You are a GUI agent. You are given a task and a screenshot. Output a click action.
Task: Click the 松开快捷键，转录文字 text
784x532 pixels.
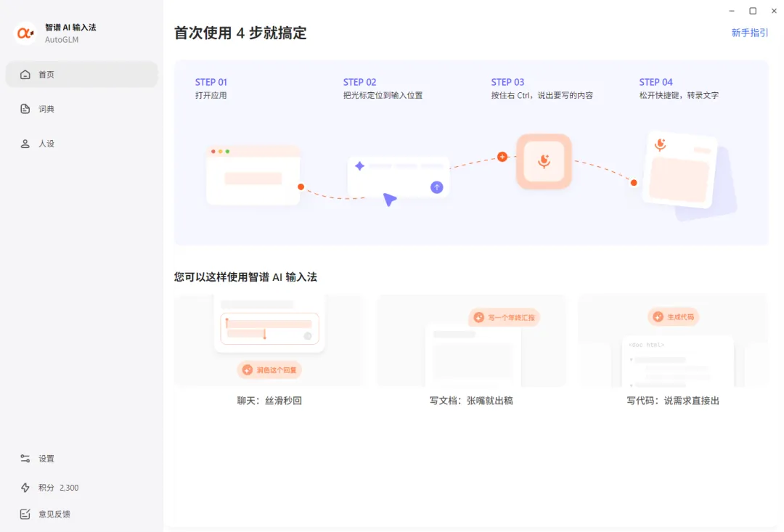click(x=679, y=96)
